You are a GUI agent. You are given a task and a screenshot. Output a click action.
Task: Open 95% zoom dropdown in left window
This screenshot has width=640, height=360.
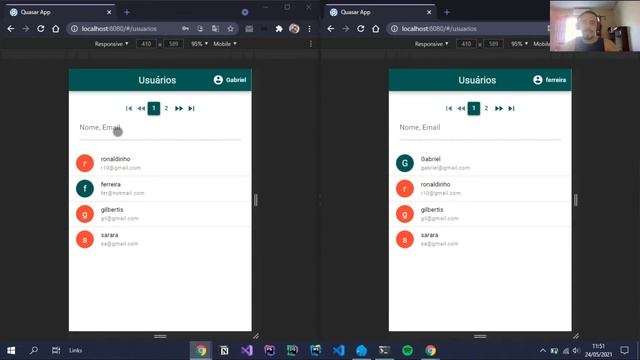coord(199,44)
